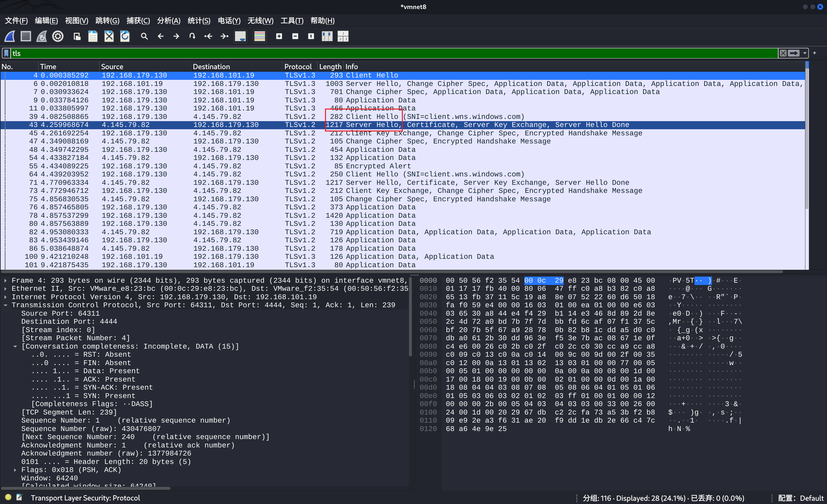Toggle auto-scroll during live capture
This screenshot has height=504, width=827.
click(x=240, y=36)
